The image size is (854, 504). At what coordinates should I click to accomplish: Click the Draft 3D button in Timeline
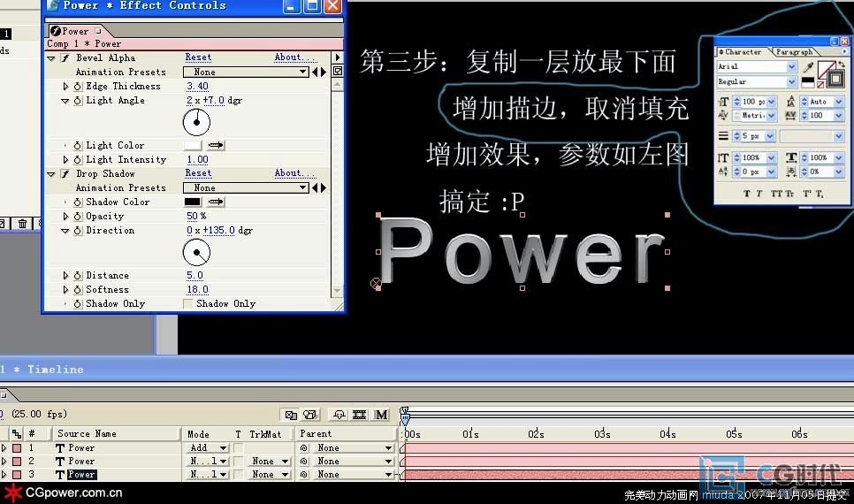click(x=310, y=415)
